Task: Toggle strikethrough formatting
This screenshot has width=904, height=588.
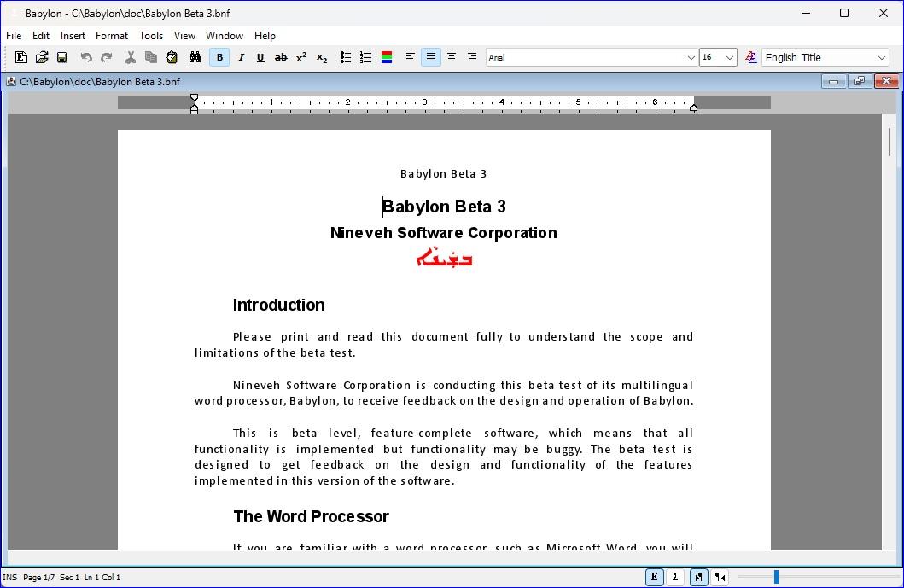Action: point(281,57)
